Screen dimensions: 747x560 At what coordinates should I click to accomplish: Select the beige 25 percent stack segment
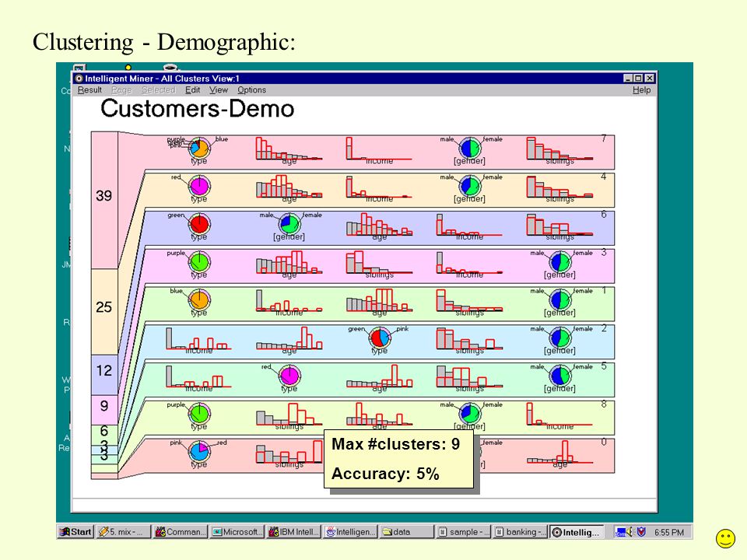click(104, 312)
